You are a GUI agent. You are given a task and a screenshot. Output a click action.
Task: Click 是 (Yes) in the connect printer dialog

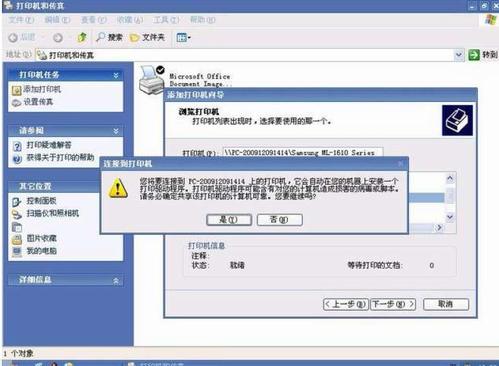[x=229, y=220]
